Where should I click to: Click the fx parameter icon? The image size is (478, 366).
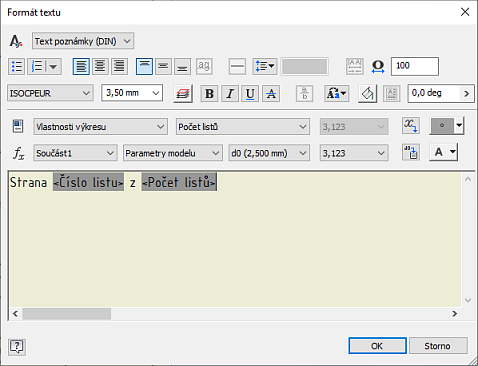pos(19,154)
